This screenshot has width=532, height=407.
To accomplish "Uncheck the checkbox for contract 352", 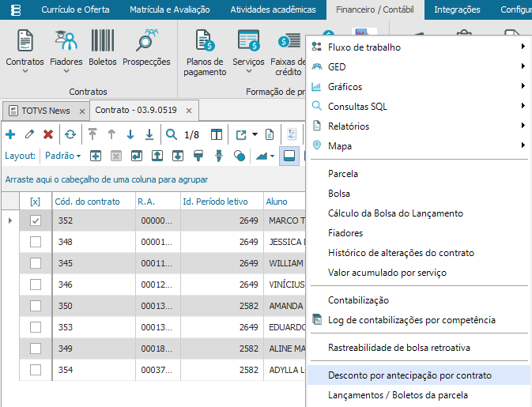I will [x=35, y=221].
